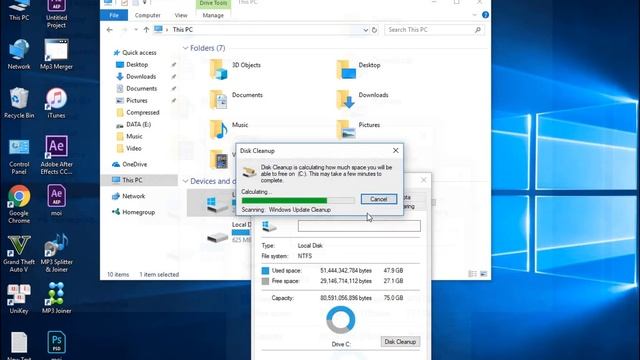Go up one folder level arrow
The image size is (640, 360).
click(146, 30)
